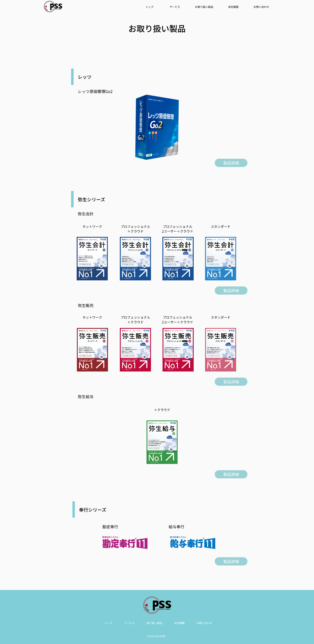The width and height of the screenshot is (314, 644).
Task: View 製品詳細 for 弥生給与
Action: tap(231, 474)
